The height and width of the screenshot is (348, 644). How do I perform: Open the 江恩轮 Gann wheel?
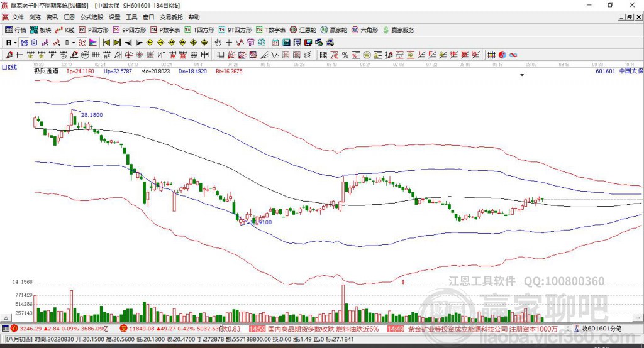point(303,30)
